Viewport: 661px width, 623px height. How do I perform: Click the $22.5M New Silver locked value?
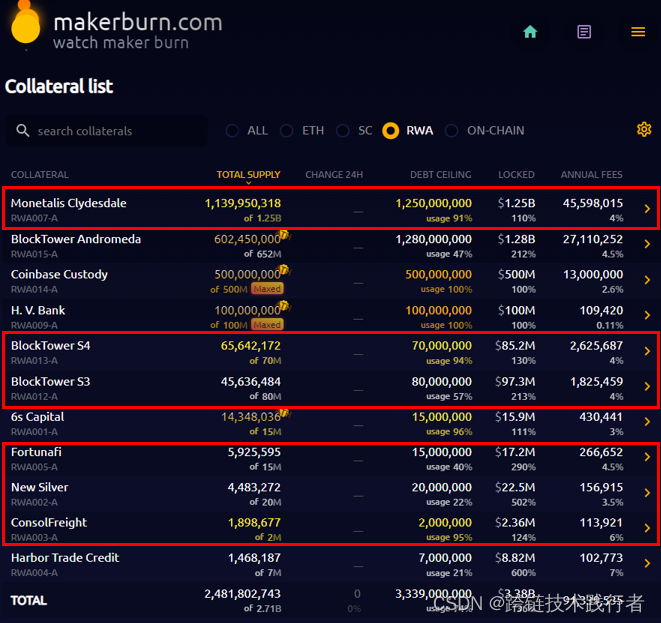[x=515, y=487]
